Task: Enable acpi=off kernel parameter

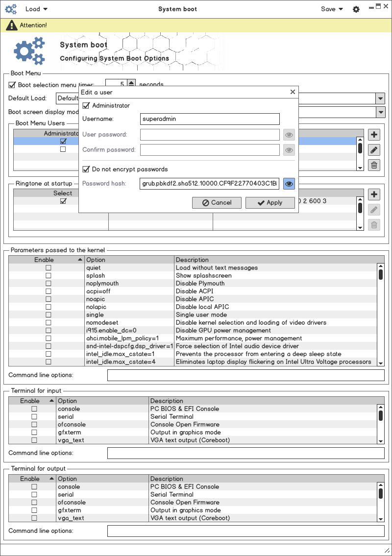Action: (x=48, y=291)
